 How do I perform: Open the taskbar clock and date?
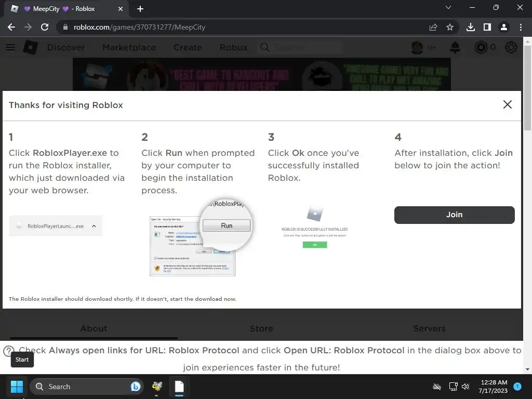[493, 387]
